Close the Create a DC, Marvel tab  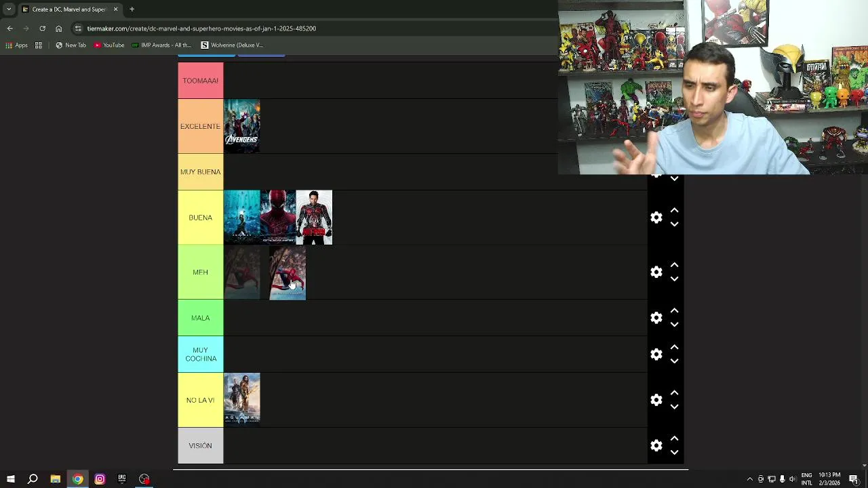pyautogui.click(x=115, y=9)
